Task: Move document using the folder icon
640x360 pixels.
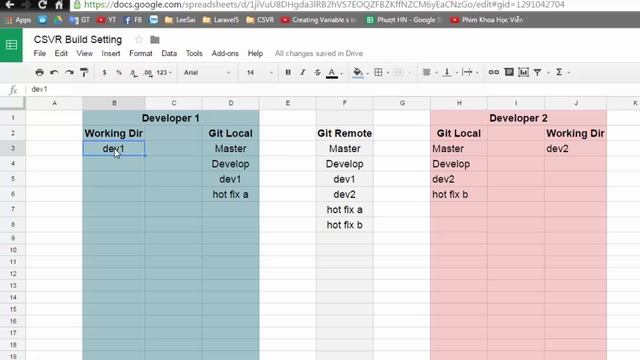Action: (x=155, y=40)
